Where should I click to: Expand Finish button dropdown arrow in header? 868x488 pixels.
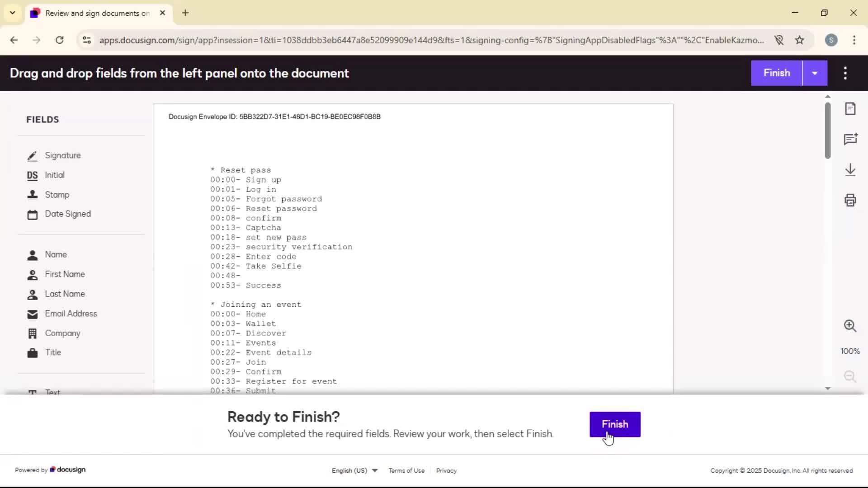pos(815,73)
